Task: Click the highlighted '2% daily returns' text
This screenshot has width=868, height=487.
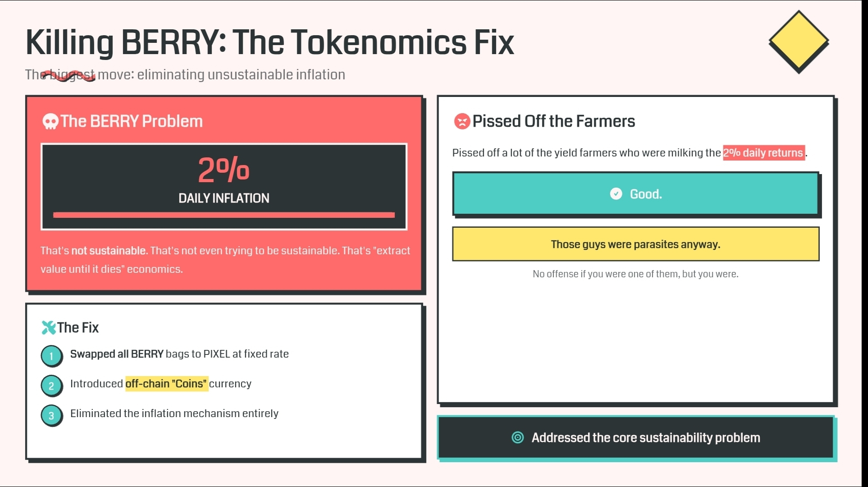Action: point(763,153)
